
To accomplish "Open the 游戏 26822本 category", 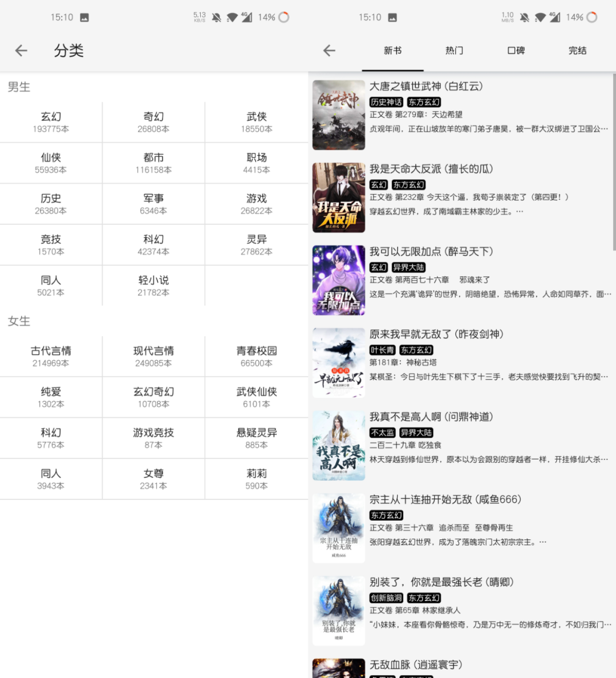I will pos(257,204).
